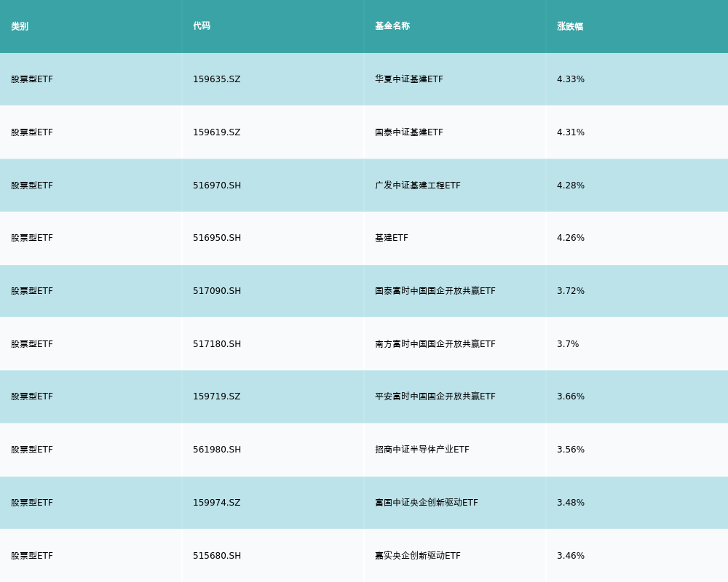Click the 嘉实央企创新驱动ETF fund name
The height and width of the screenshot is (582, 728).
pyautogui.click(x=417, y=556)
